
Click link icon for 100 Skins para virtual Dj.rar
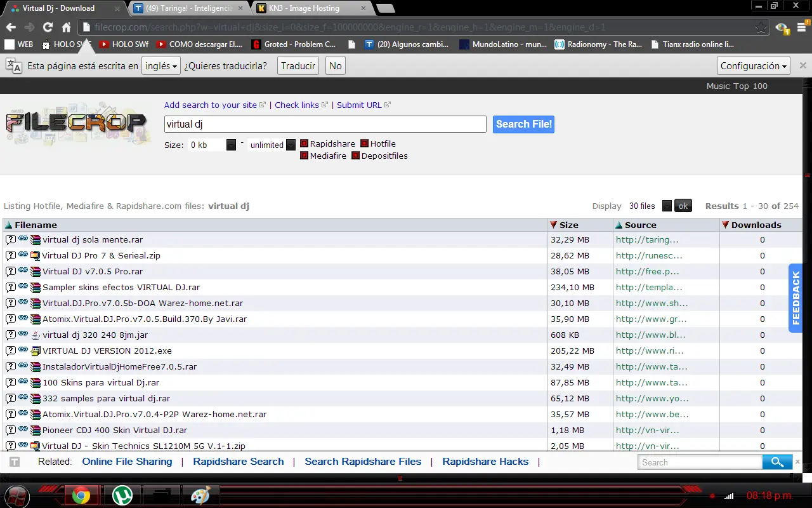click(x=23, y=382)
